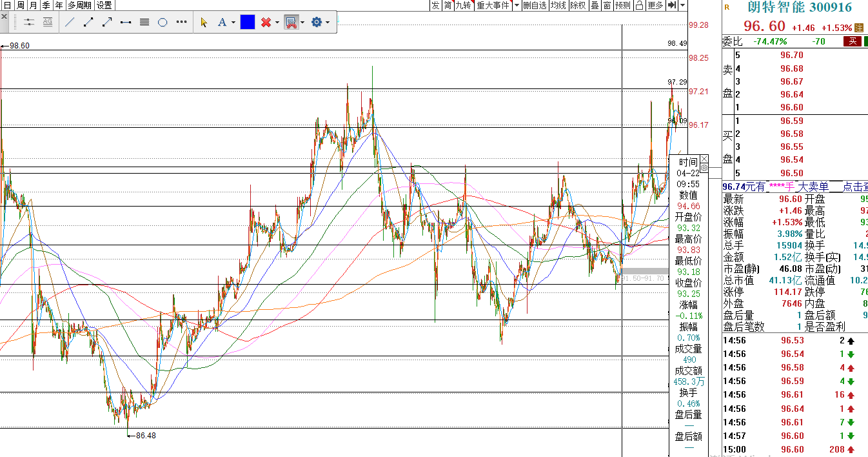This screenshot has width=868, height=457.
Task: Click the 窗 multi-window button
Action: (x=607, y=5)
